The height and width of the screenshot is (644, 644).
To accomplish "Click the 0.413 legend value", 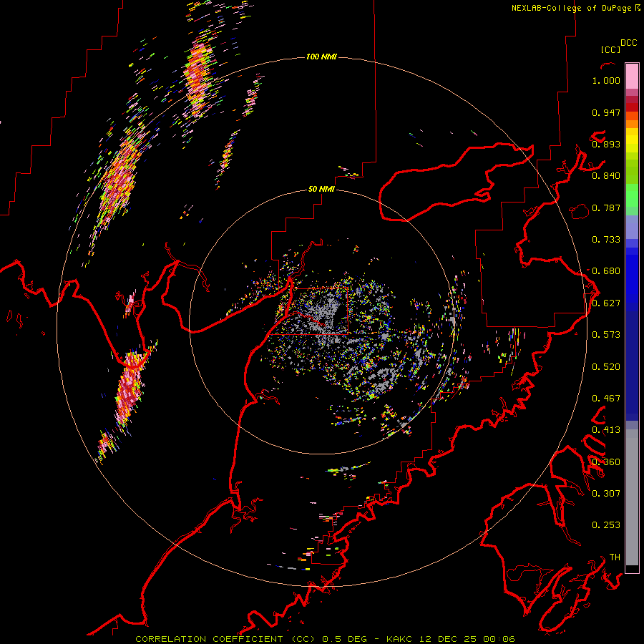I will [606, 430].
